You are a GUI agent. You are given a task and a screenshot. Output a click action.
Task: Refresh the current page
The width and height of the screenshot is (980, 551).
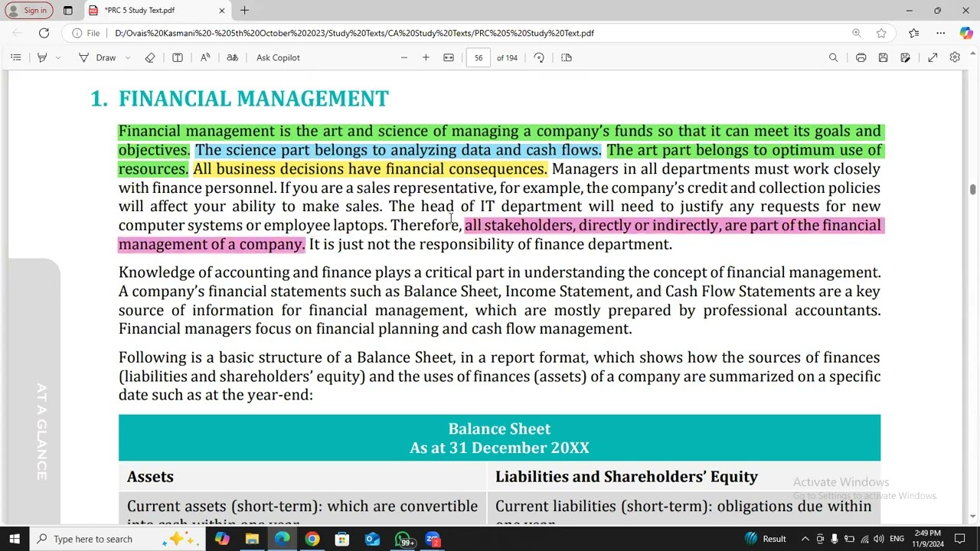44,33
